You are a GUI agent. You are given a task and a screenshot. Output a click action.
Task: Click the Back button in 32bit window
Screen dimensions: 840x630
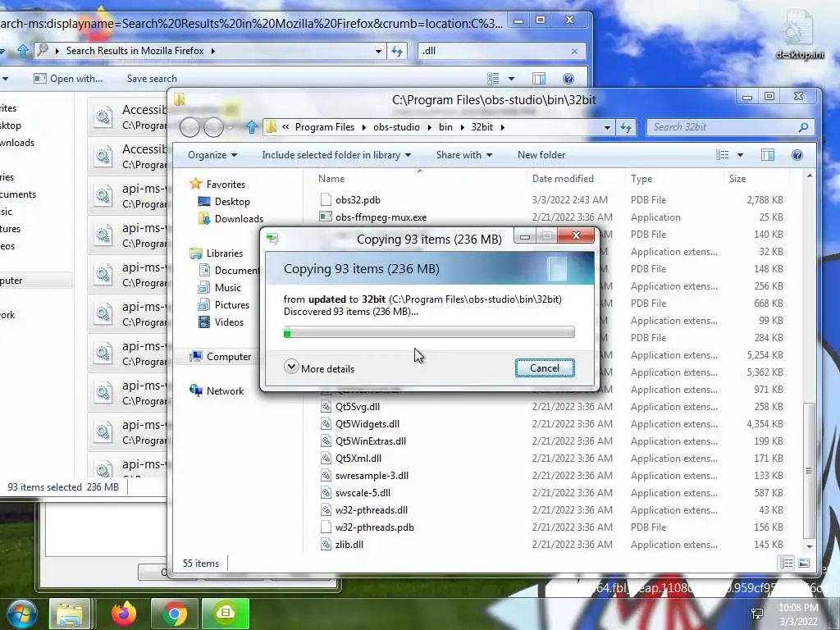click(189, 127)
